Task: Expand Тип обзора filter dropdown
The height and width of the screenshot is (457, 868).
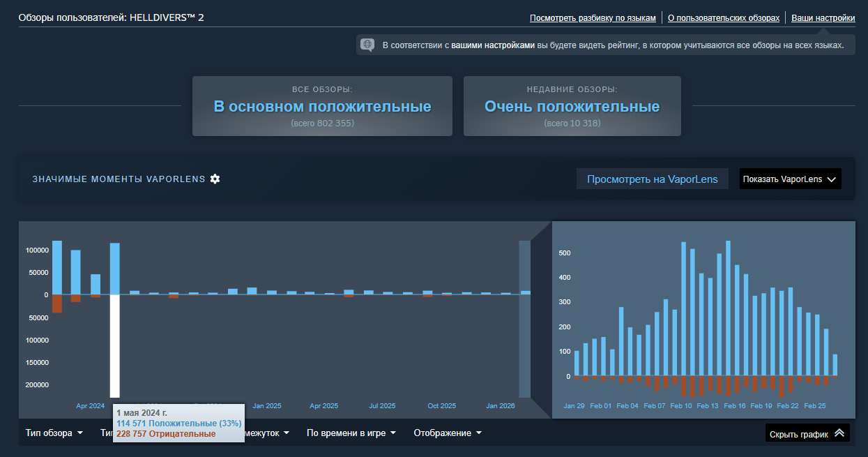Action: click(x=54, y=433)
